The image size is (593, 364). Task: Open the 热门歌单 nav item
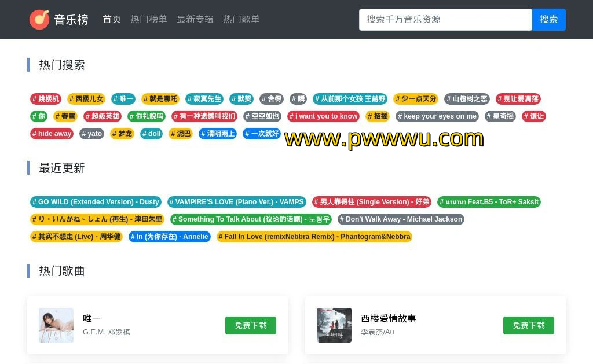tap(241, 19)
